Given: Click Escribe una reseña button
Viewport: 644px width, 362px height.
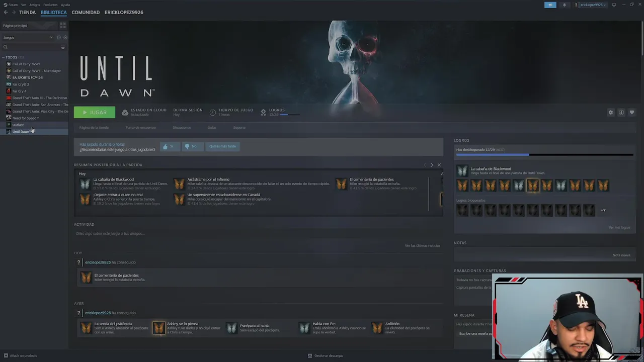Looking at the screenshot, I should (475, 333).
